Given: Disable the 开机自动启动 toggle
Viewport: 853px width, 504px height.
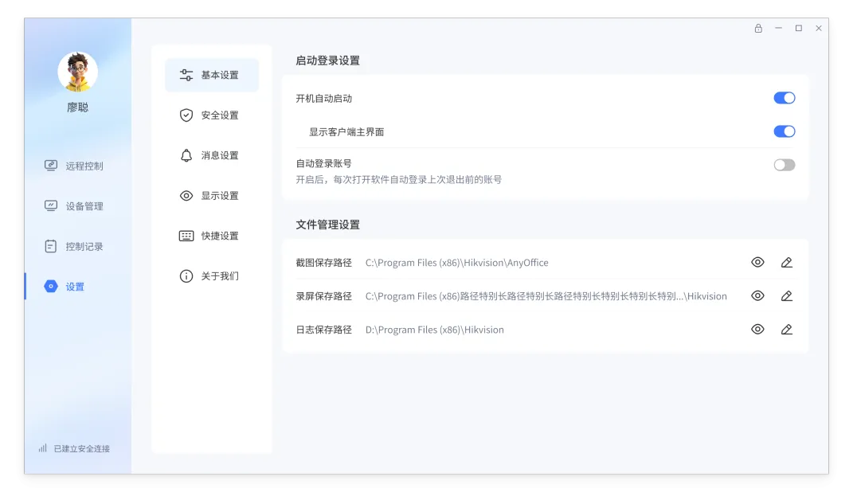Looking at the screenshot, I should tap(785, 97).
